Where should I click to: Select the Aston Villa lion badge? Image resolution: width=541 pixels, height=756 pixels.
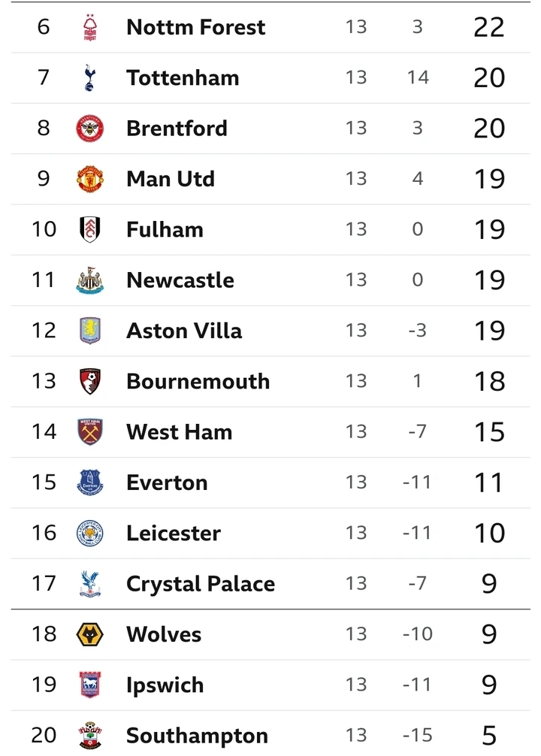[x=90, y=331]
